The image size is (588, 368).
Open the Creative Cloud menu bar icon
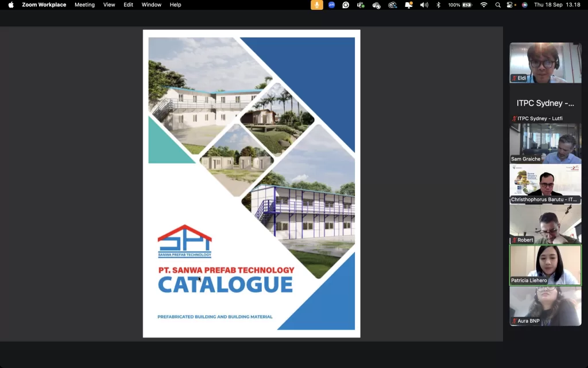392,5
